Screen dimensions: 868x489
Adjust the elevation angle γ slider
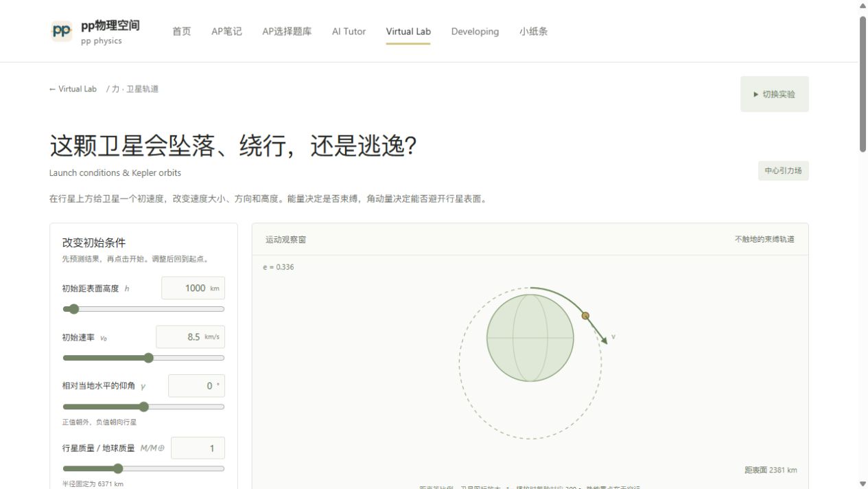[x=143, y=407]
